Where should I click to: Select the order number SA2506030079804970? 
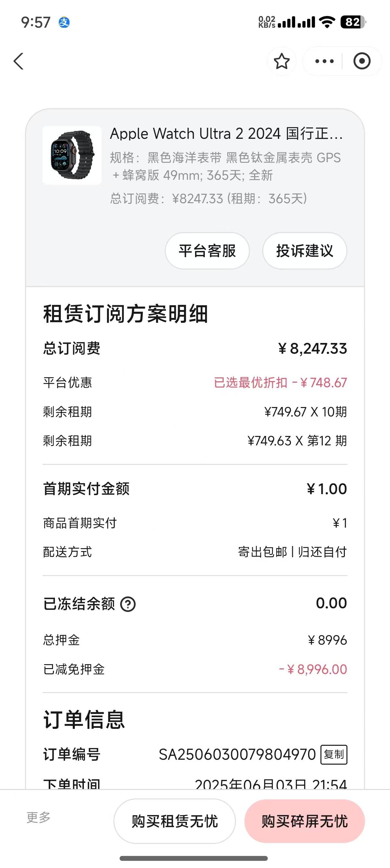(x=237, y=755)
